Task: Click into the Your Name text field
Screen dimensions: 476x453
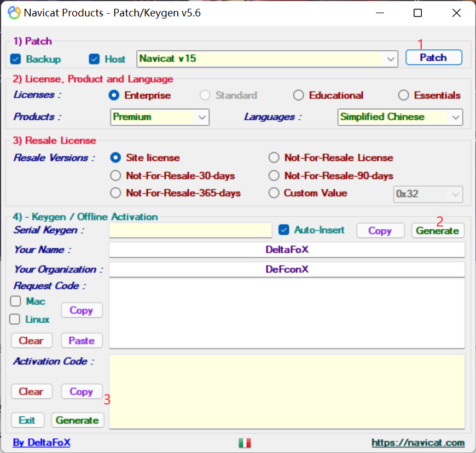Action: tap(287, 250)
